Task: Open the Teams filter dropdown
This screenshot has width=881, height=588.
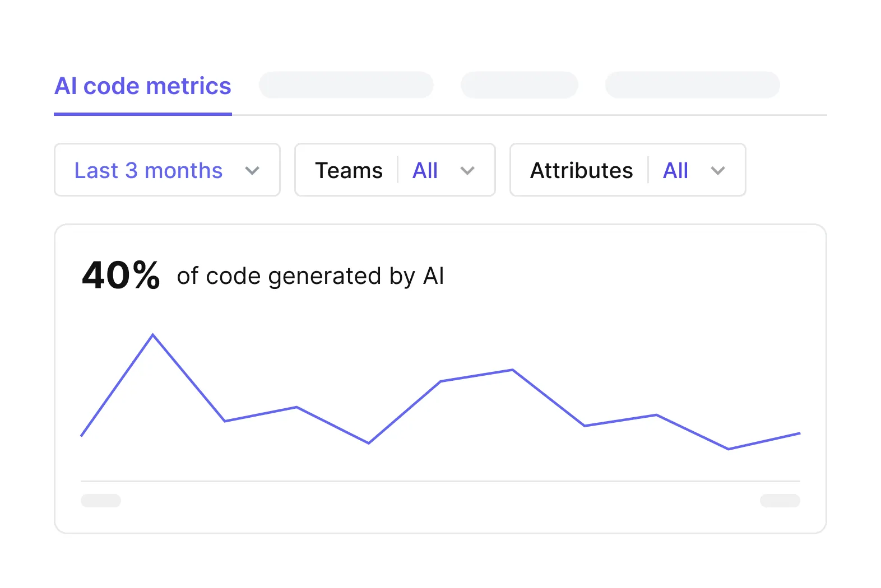Action: (x=395, y=170)
